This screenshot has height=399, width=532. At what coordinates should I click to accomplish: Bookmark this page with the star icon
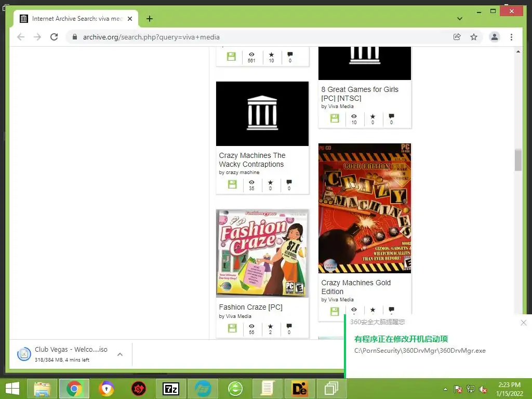474,37
